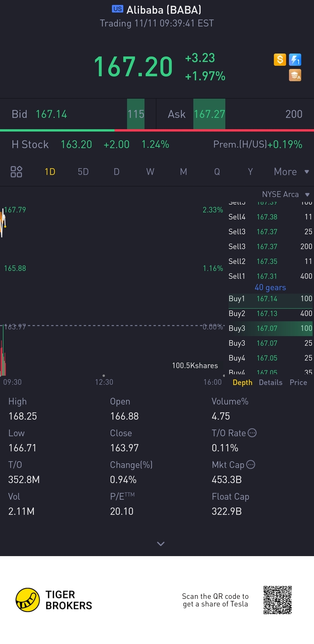
Task: Tap Sell3 row with 200 size
Action: point(270,246)
